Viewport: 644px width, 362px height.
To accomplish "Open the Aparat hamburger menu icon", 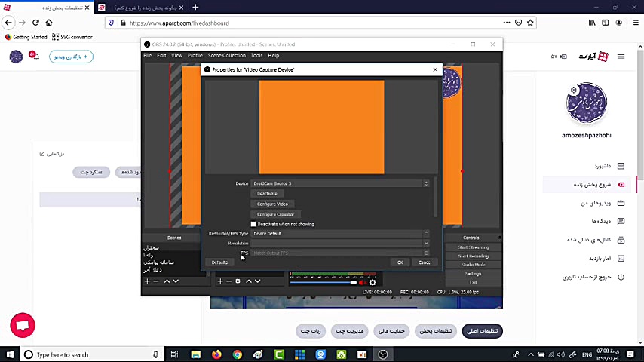I will pyautogui.click(x=621, y=57).
